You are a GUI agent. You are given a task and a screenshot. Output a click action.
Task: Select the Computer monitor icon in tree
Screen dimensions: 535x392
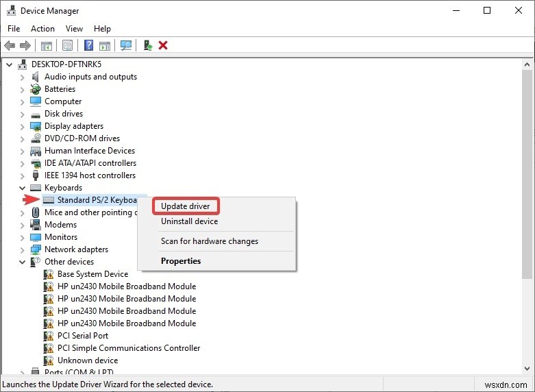pos(36,101)
